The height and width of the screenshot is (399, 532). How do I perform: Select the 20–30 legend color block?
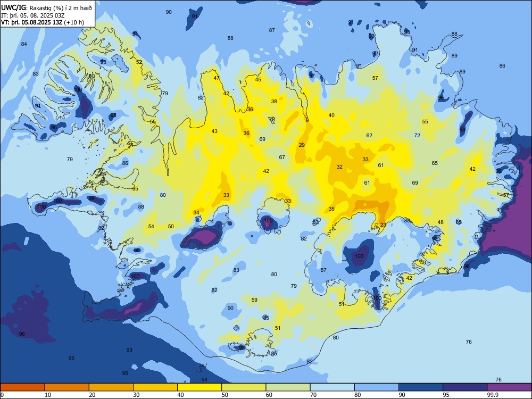click(x=111, y=387)
